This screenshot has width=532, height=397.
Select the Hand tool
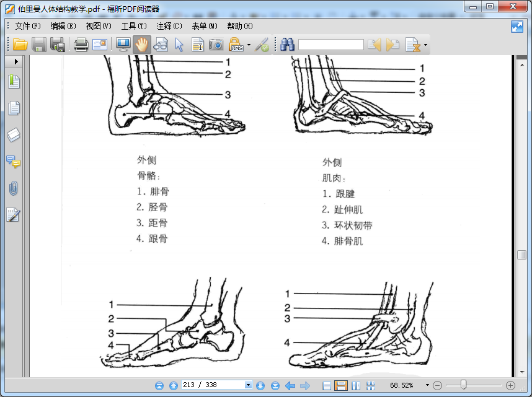pos(142,45)
